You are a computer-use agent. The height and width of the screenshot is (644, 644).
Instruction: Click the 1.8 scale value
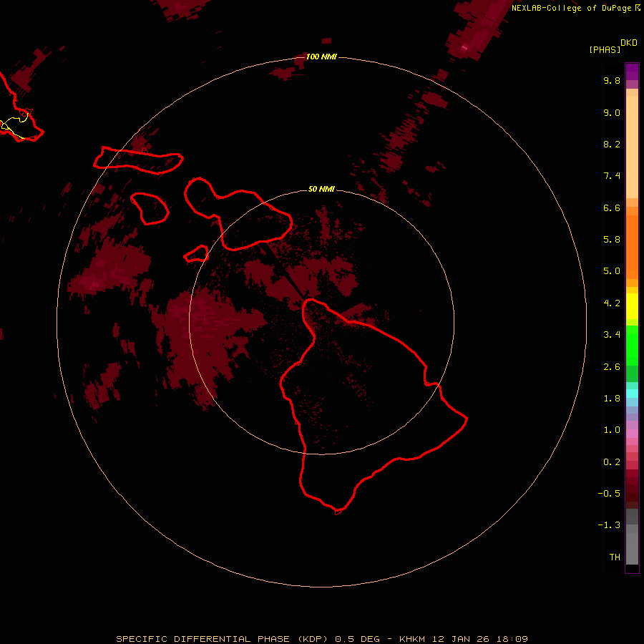tap(612, 399)
